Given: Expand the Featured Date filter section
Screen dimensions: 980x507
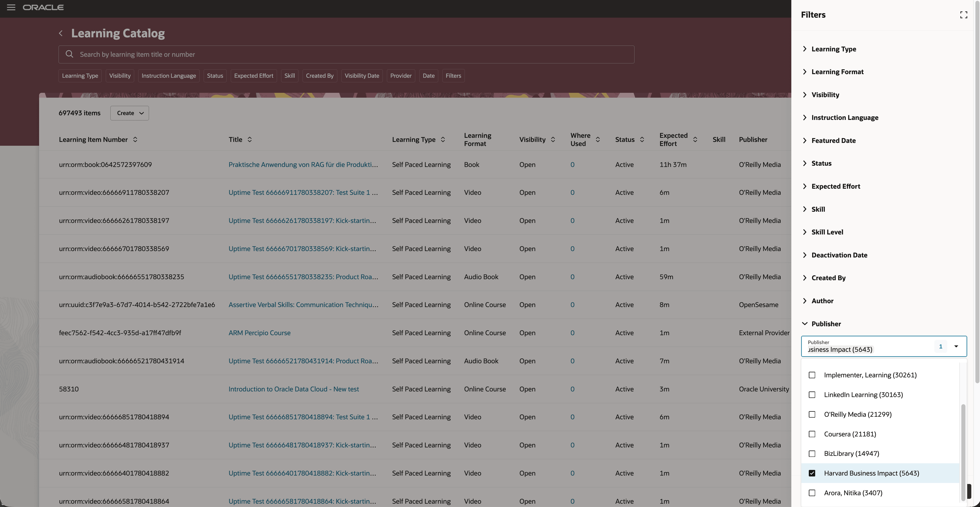Looking at the screenshot, I should [x=805, y=140].
